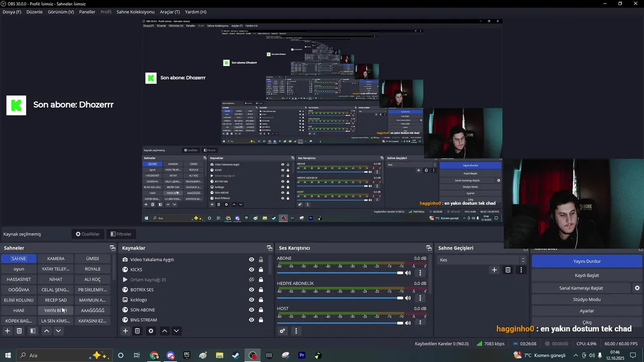Image resolution: width=644 pixels, height=362 pixels.
Task: Remove selected scene with trash icon
Action: pyautogui.click(x=19, y=331)
